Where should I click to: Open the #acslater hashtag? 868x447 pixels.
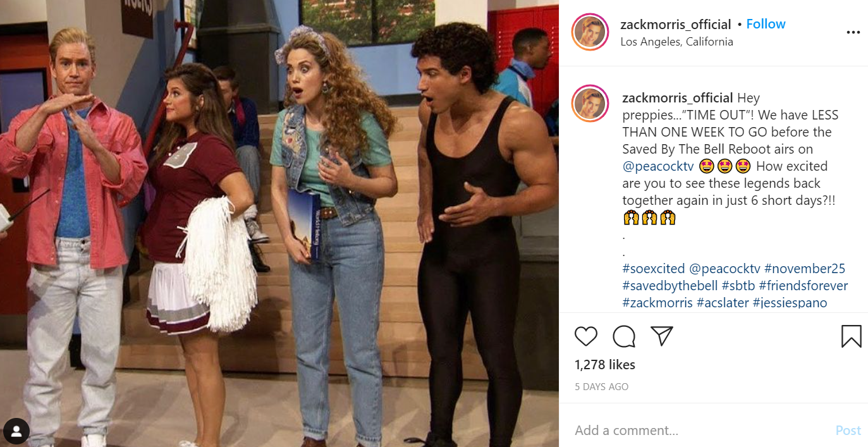pos(723,303)
